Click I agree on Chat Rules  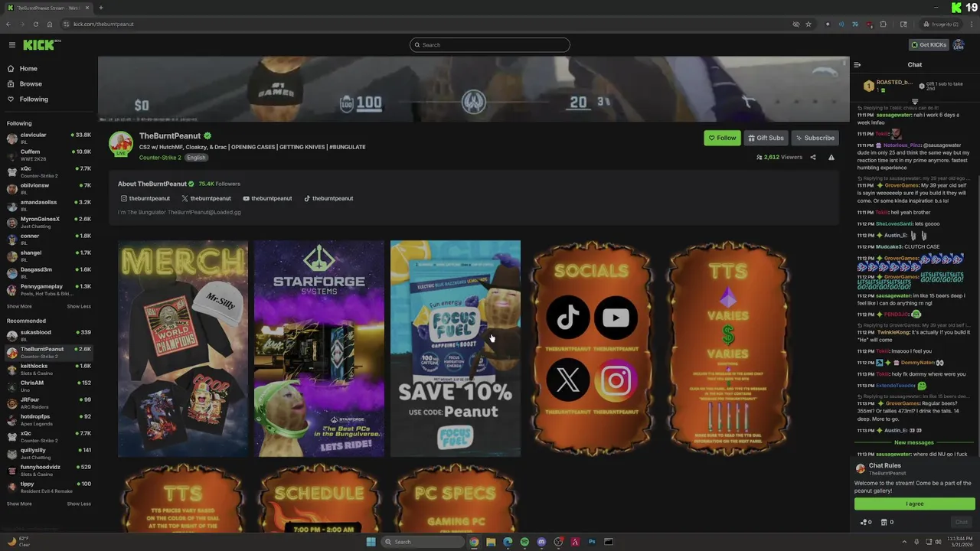tap(915, 504)
